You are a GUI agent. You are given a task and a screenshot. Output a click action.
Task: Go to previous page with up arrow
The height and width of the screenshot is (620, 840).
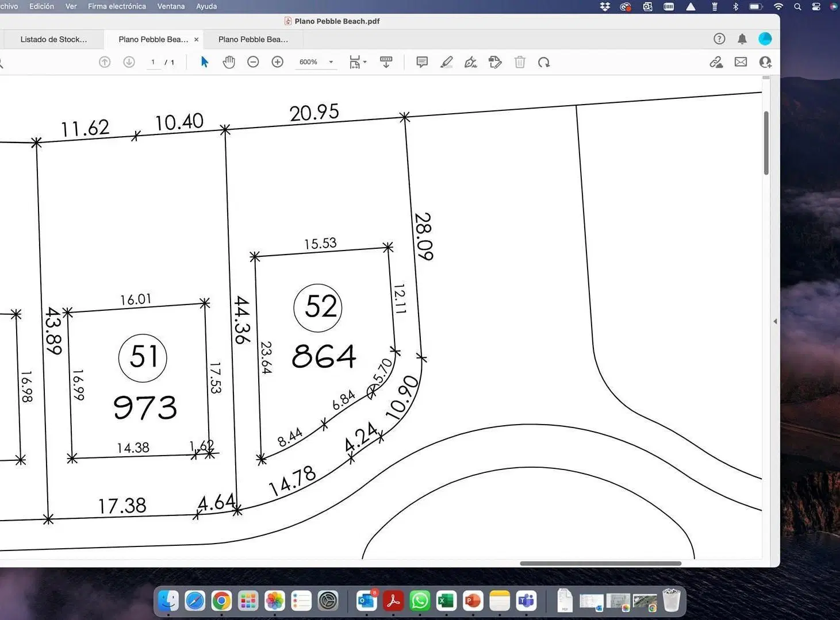click(x=105, y=62)
